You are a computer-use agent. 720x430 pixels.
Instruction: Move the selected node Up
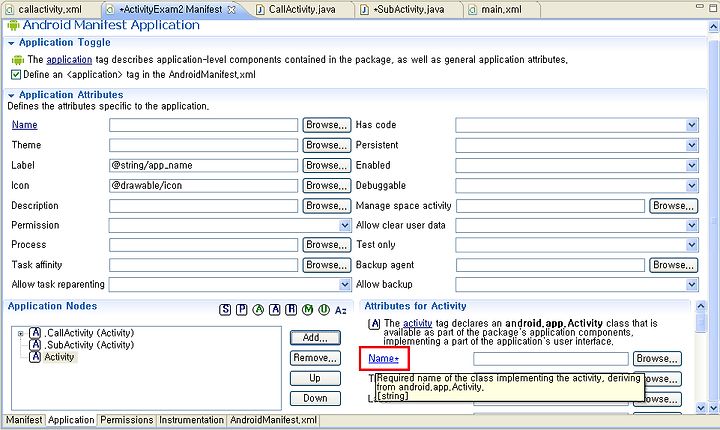315,378
